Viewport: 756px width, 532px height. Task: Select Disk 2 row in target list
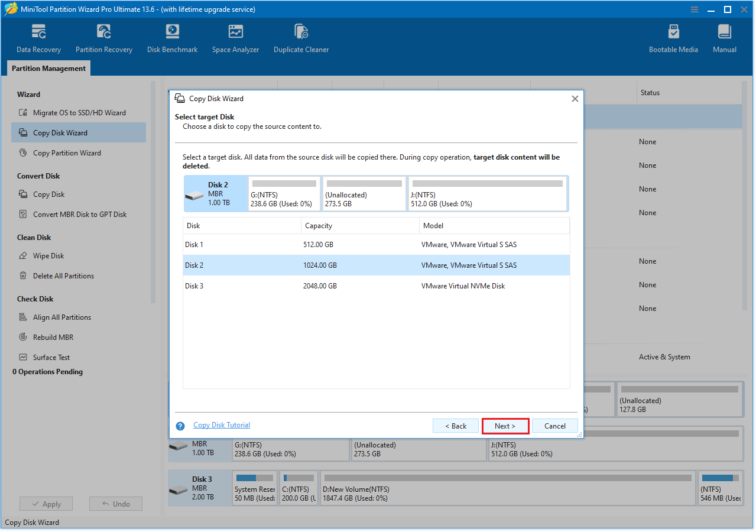(377, 265)
